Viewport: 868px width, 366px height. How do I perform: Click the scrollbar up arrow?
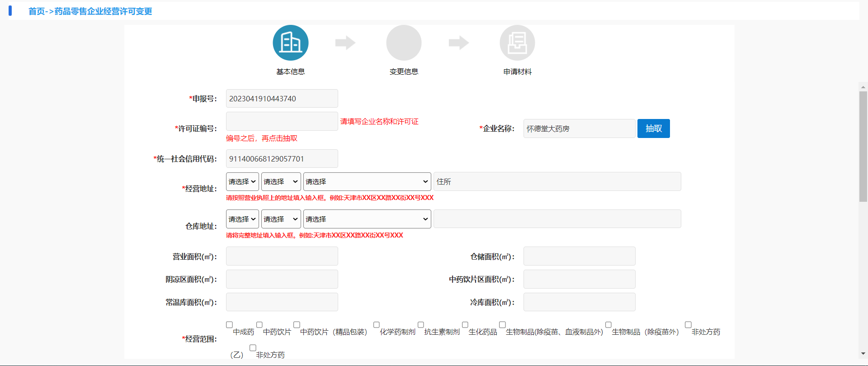863,87
